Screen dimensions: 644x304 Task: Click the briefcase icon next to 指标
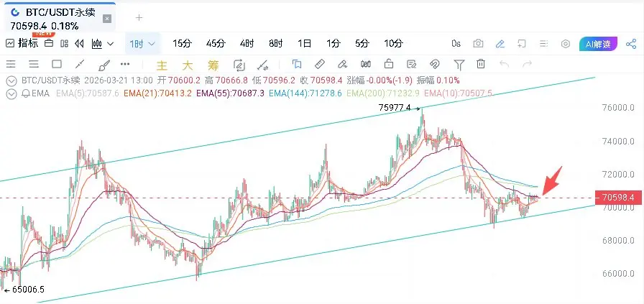point(49,43)
